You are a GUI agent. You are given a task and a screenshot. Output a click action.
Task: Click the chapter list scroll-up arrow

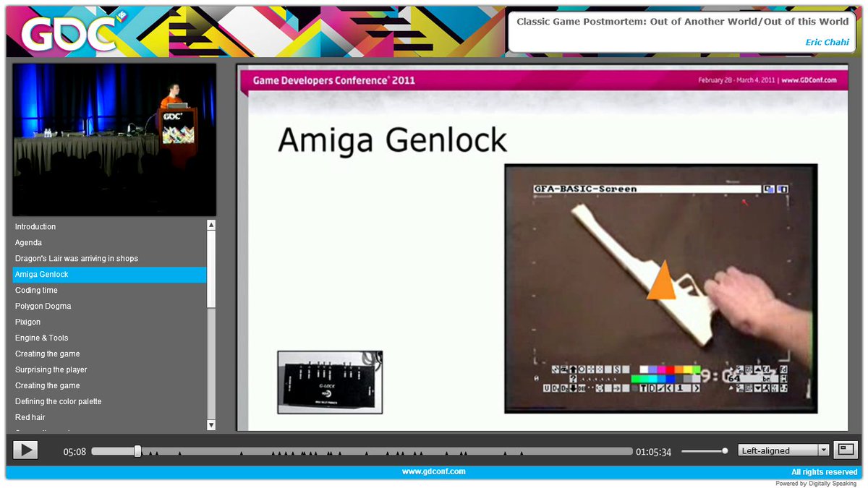click(211, 225)
